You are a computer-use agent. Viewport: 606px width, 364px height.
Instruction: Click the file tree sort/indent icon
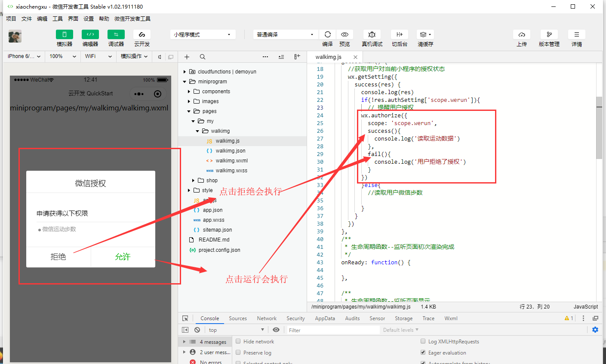click(281, 57)
